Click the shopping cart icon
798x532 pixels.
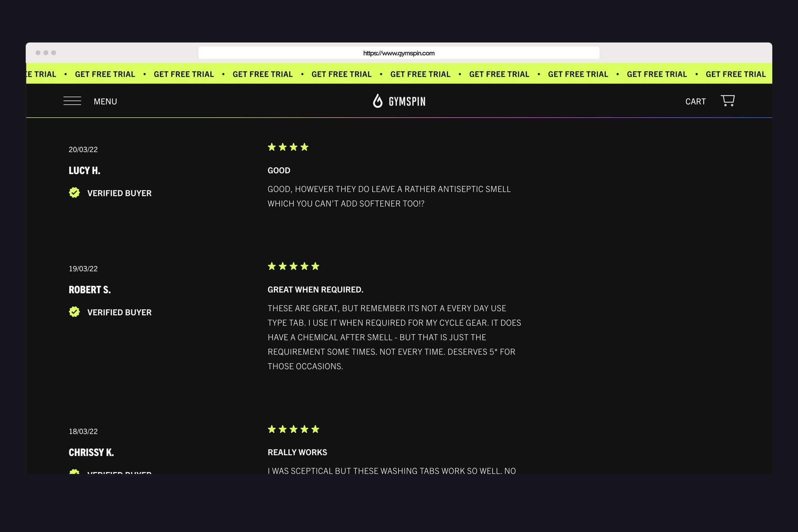(727, 101)
